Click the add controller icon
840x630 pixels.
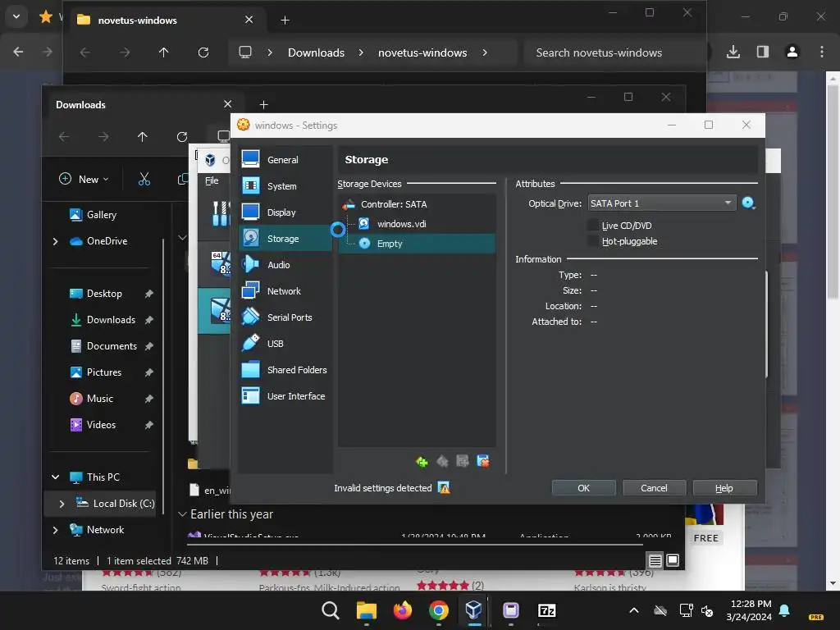tap(422, 461)
